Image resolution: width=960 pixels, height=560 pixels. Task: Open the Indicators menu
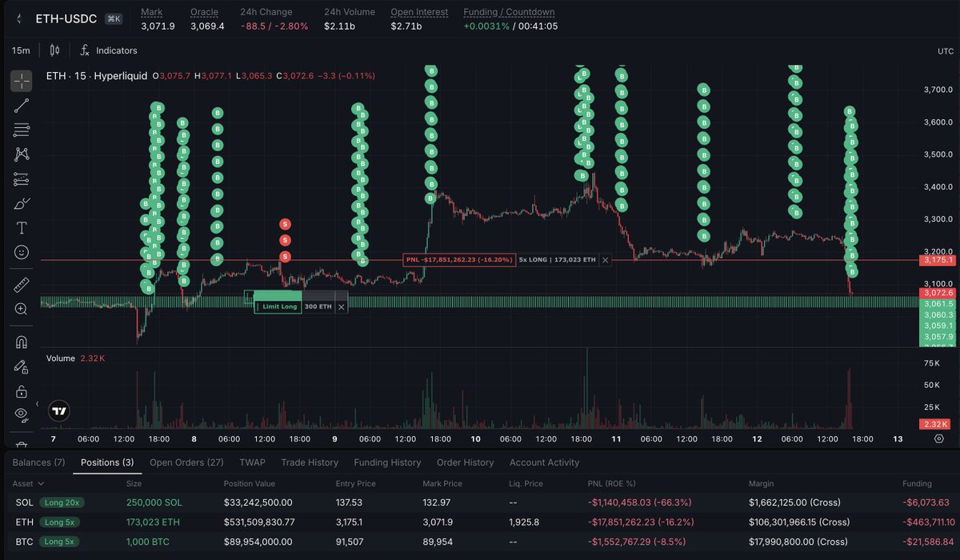coord(109,50)
